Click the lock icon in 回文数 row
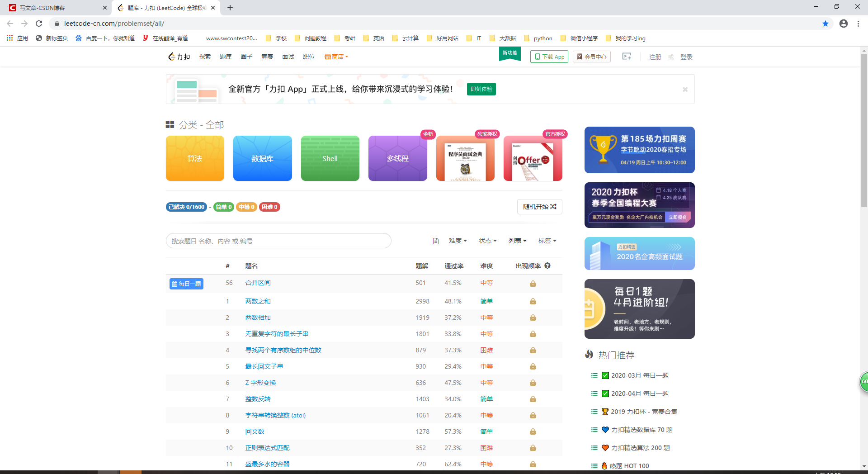868x474 pixels. click(x=533, y=432)
